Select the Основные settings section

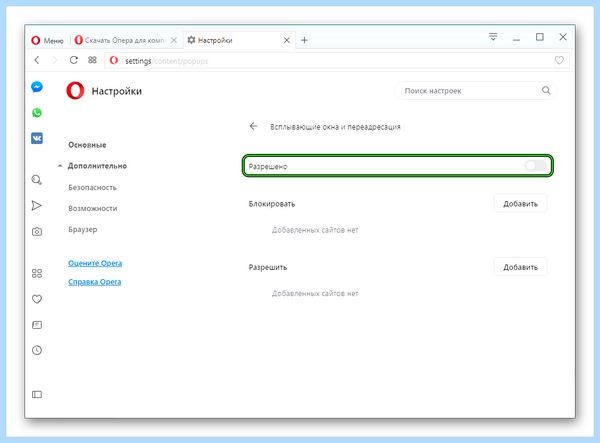click(87, 145)
